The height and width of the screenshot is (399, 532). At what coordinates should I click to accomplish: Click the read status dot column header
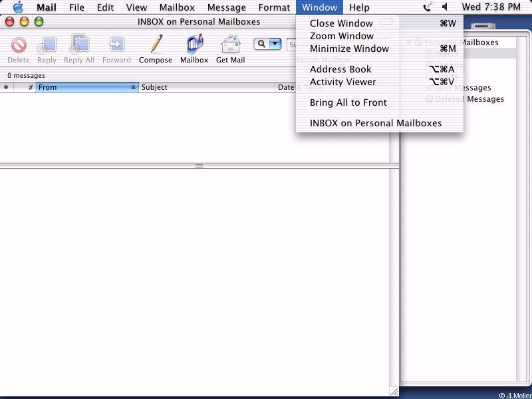click(6, 87)
